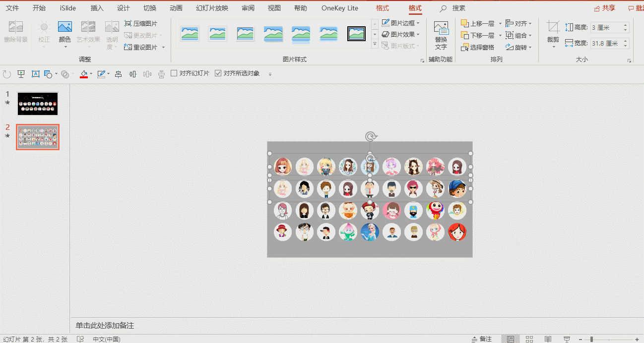This screenshot has height=343, width=644.
Task: Open the picture styles dialog launcher
Action: click(422, 60)
